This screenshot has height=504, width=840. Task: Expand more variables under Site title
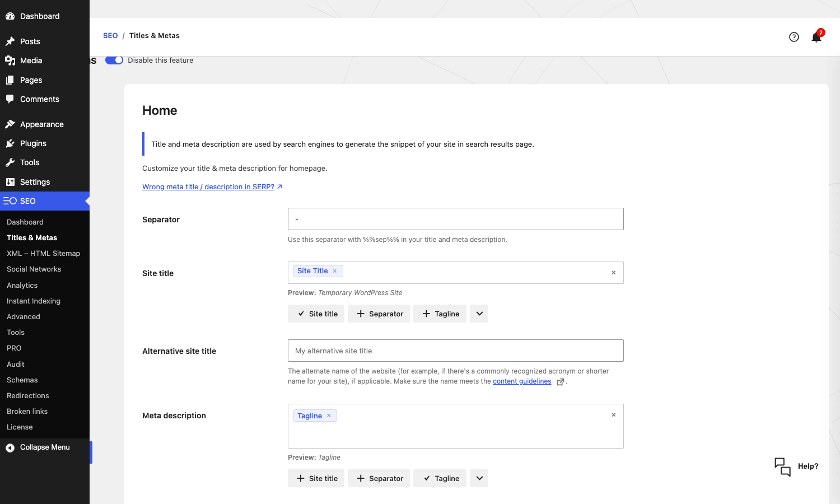click(479, 314)
